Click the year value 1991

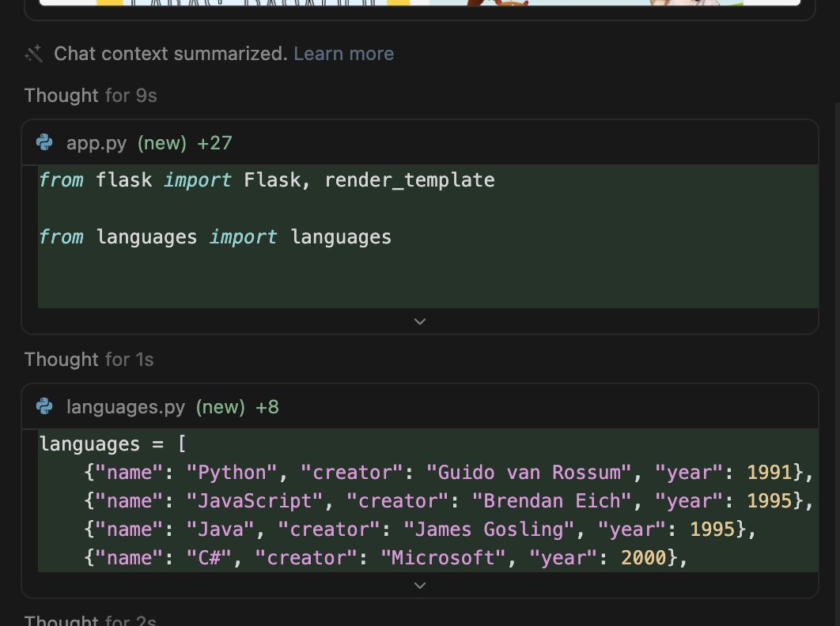[770, 473]
